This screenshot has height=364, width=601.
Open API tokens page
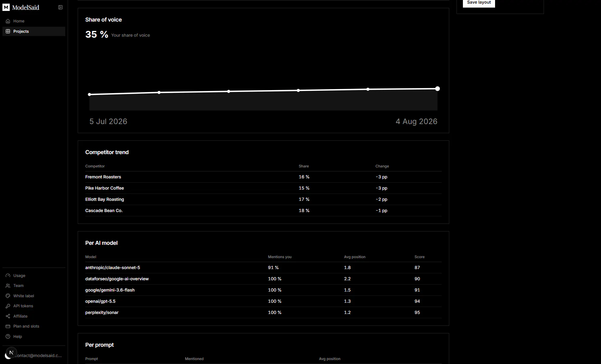coord(34,306)
